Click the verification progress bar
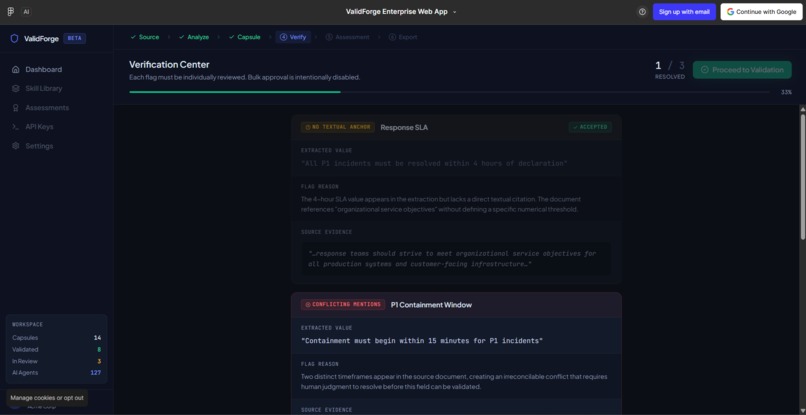Screen dimensions: 806x415 (449, 92)
